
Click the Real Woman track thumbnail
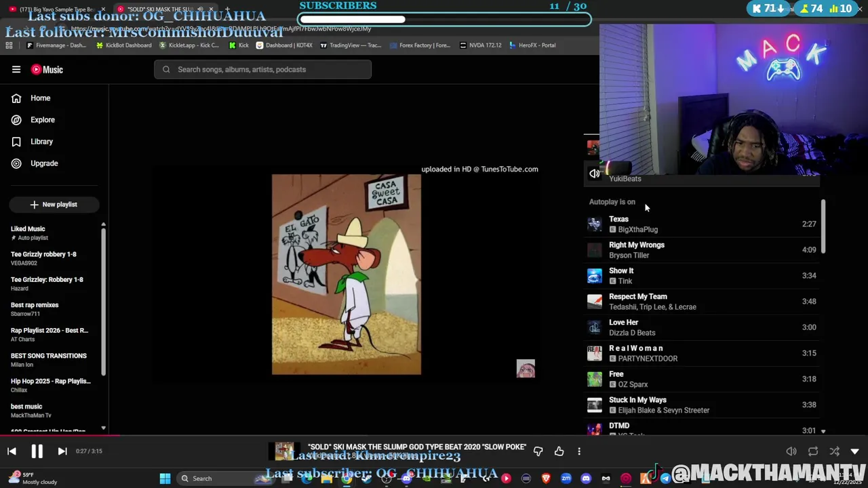(x=594, y=353)
